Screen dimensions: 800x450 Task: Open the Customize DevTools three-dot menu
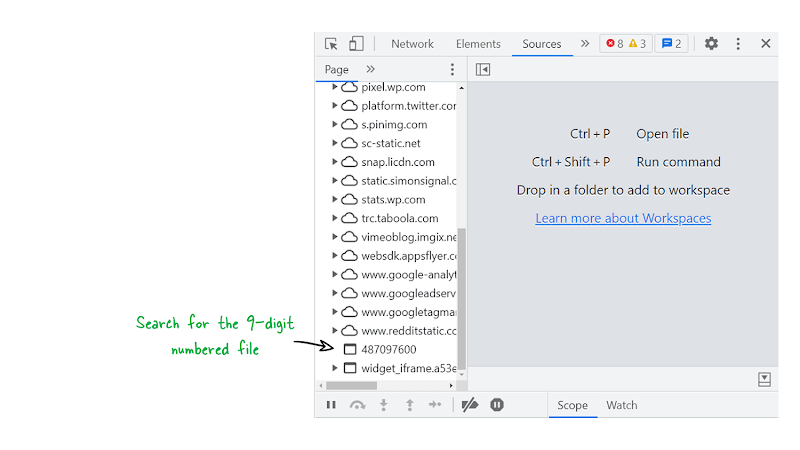tap(738, 44)
